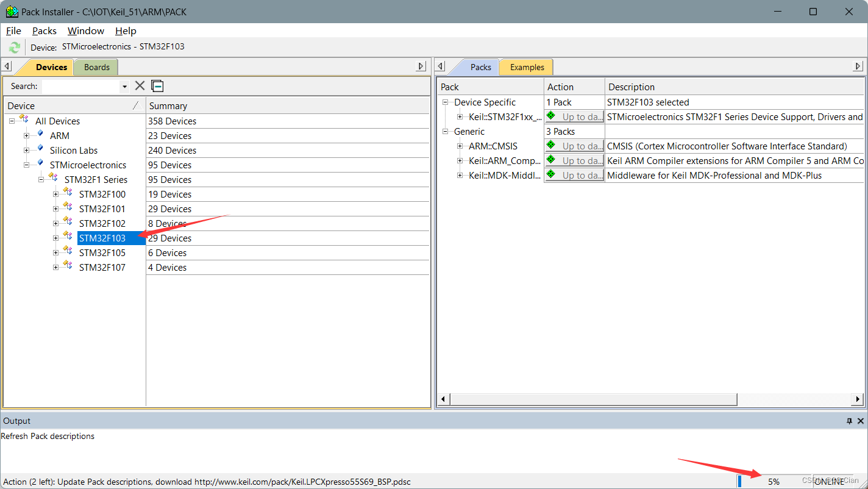Click the Pack column header
Screen dimensions: 868x489
coord(491,87)
